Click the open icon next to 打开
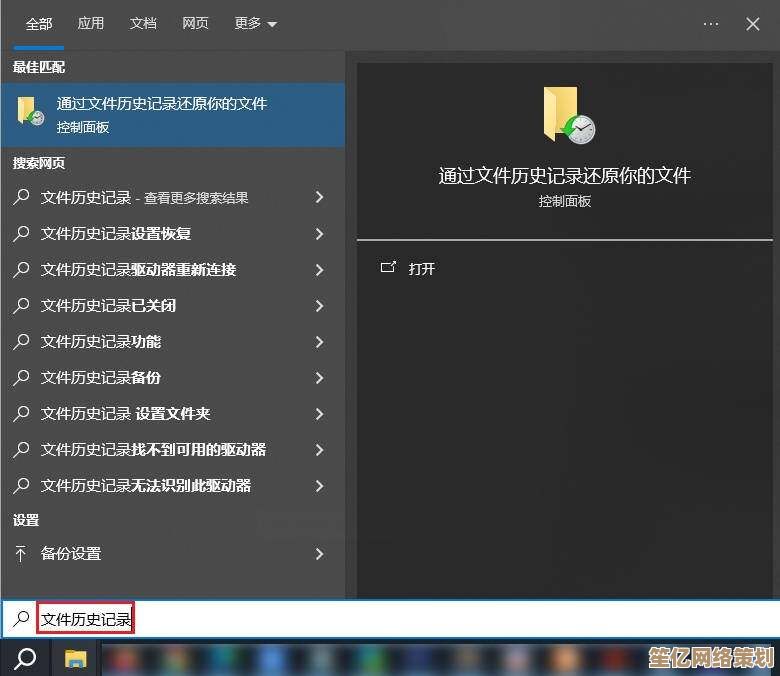 tap(388, 268)
